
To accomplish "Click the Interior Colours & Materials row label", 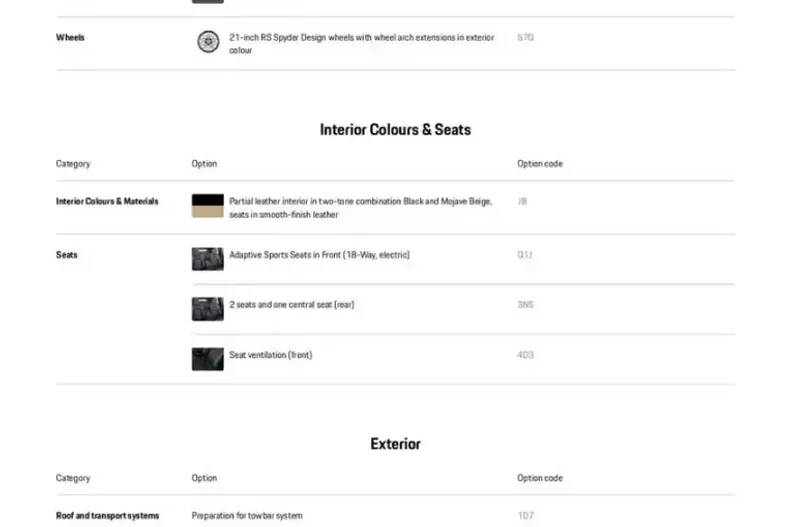I will coord(107,201).
